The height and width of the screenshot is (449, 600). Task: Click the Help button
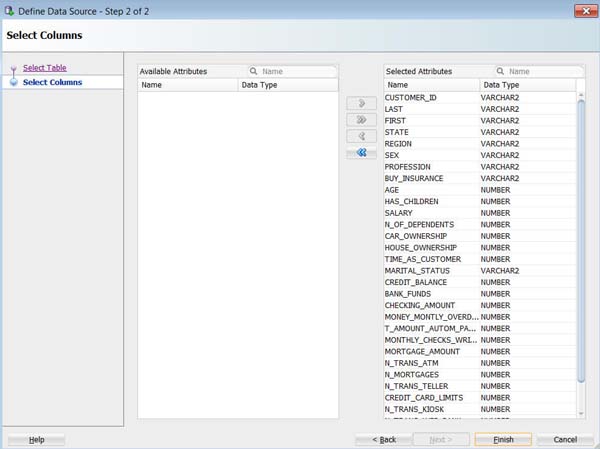coord(36,440)
